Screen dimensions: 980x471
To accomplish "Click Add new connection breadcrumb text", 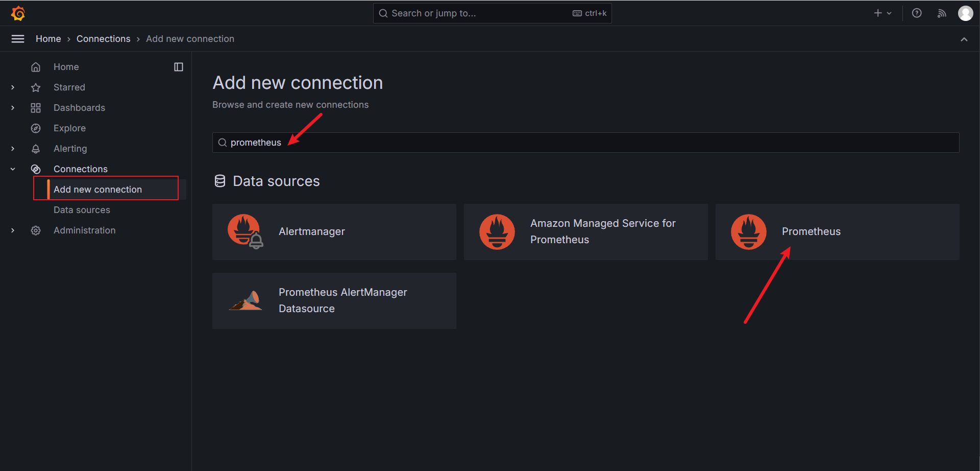I will pyautogui.click(x=190, y=39).
